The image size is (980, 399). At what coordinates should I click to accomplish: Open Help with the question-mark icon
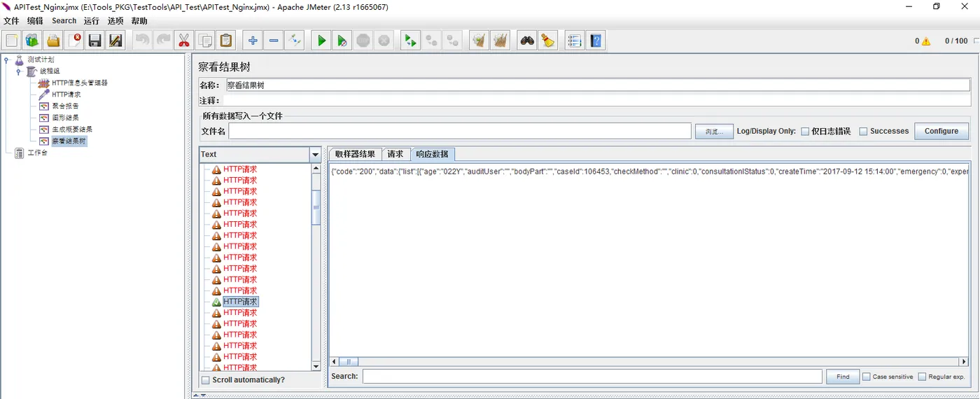tap(596, 41)
